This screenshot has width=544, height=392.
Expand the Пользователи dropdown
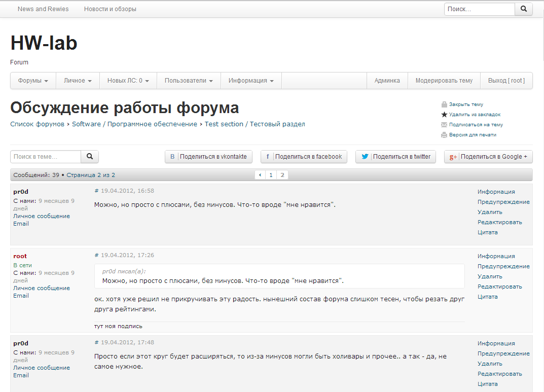(189, 81)
